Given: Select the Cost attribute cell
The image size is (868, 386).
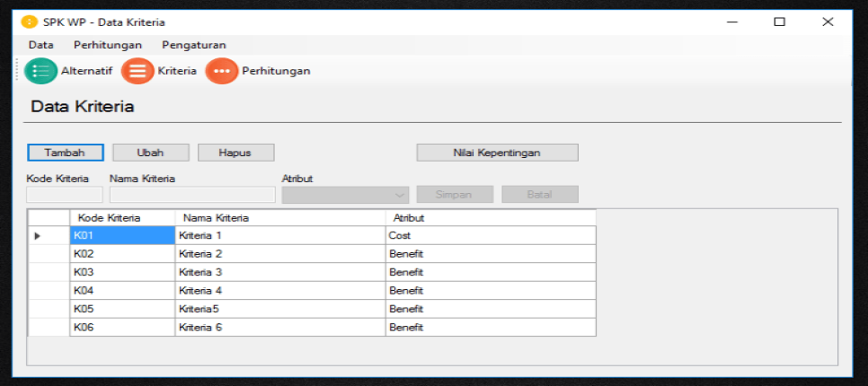Looking at the screenshot, I should (491, 235).
